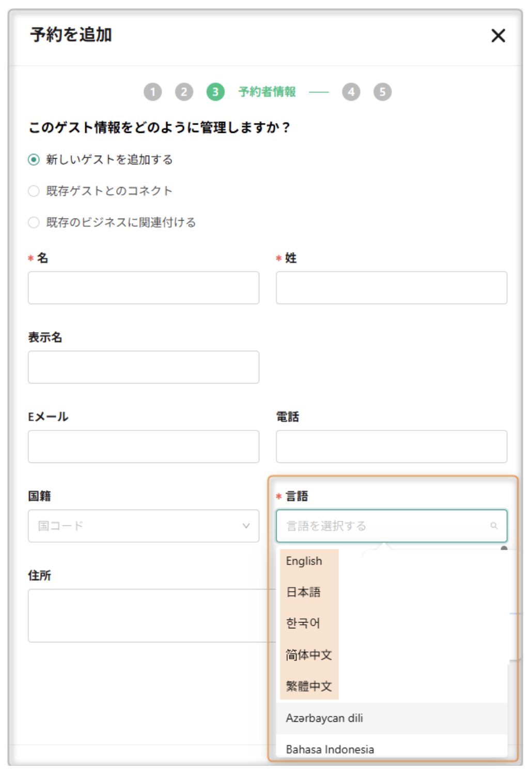Click the Eメール input field

[143, 446]
